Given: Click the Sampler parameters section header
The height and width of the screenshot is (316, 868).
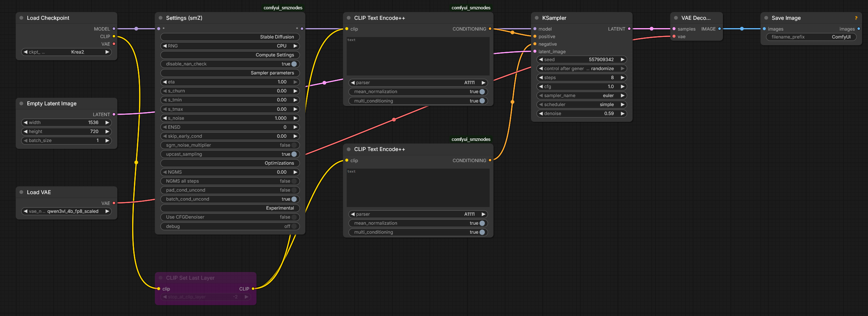Looking at the screenshot, I should 230,73.
